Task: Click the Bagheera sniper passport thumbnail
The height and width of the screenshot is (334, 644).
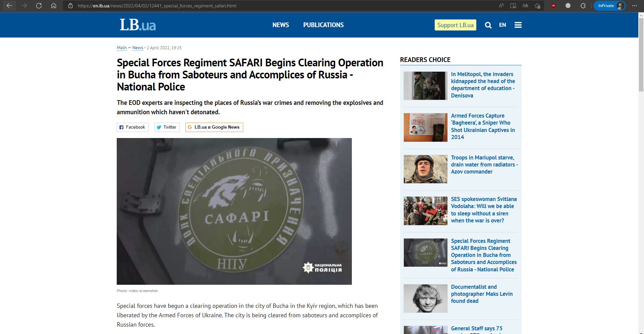Action: [x=425, y=127]
